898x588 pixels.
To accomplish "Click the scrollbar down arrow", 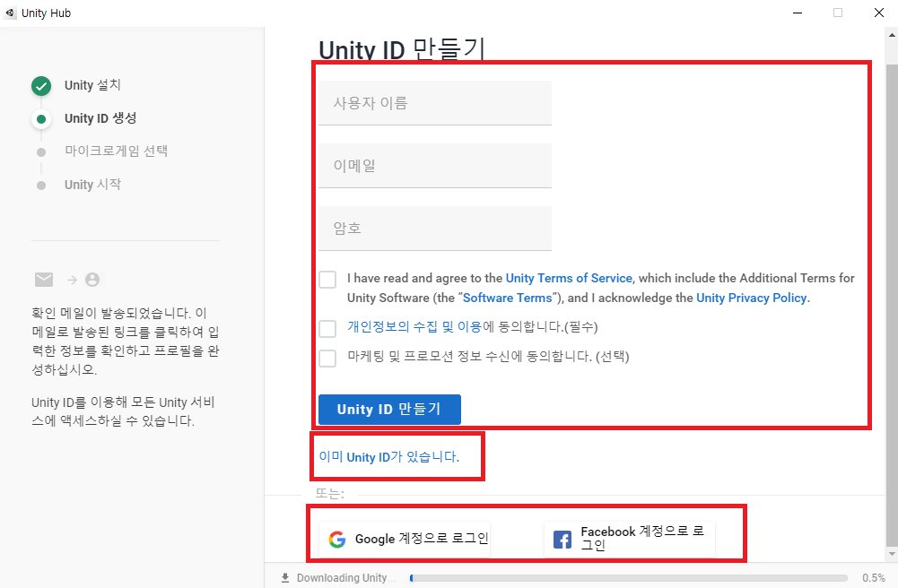I will (892, 554).
